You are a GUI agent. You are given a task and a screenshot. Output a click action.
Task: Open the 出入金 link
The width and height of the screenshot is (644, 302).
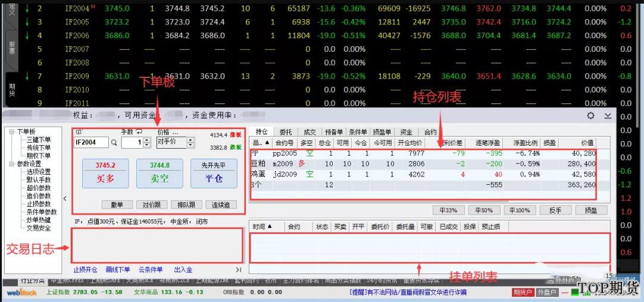183,269
